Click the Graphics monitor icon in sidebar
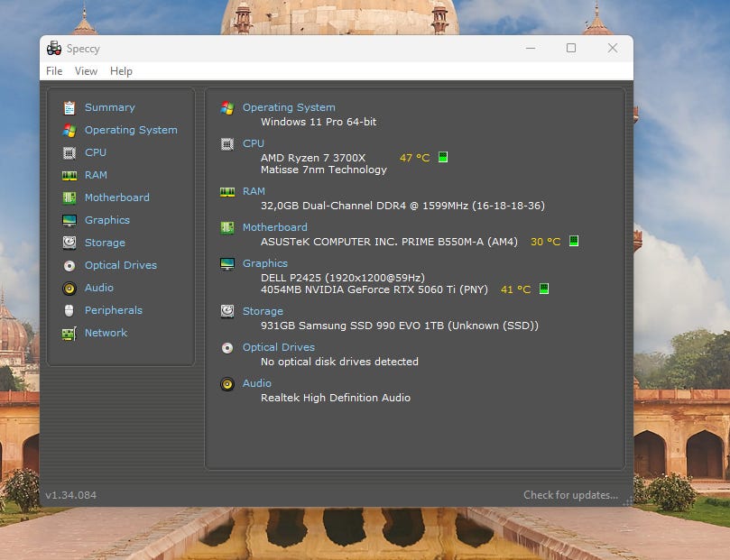The image size is (730, 560). pyautogui.click(x=69, y=220)
